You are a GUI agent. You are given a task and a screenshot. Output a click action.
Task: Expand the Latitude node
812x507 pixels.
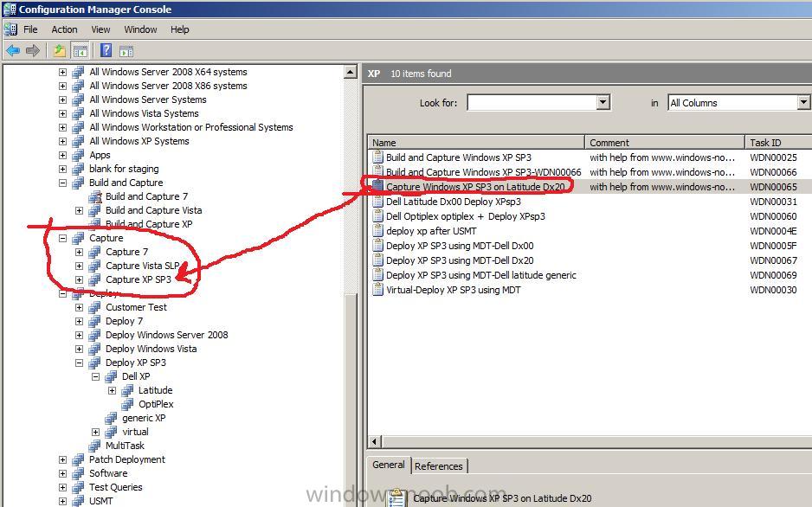(x=113, y=390)
